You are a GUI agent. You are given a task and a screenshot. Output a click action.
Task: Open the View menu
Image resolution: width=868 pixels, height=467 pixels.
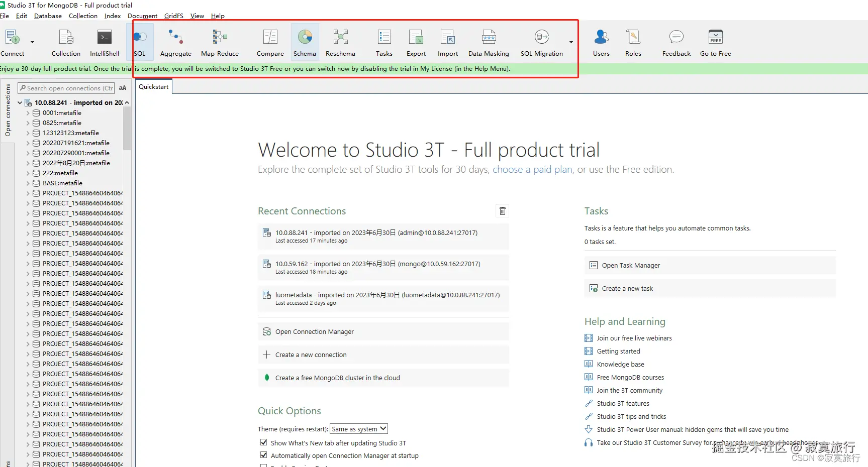coord(197,16)
